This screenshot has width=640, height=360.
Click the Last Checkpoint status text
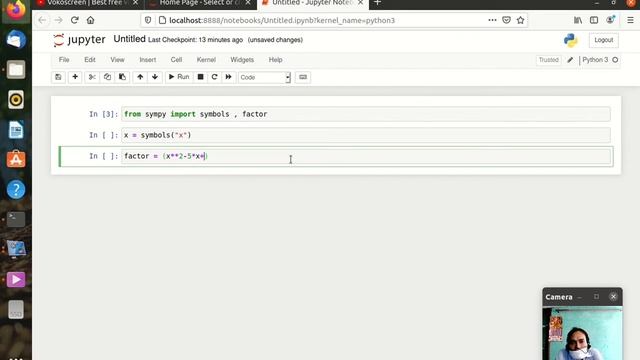195,40
